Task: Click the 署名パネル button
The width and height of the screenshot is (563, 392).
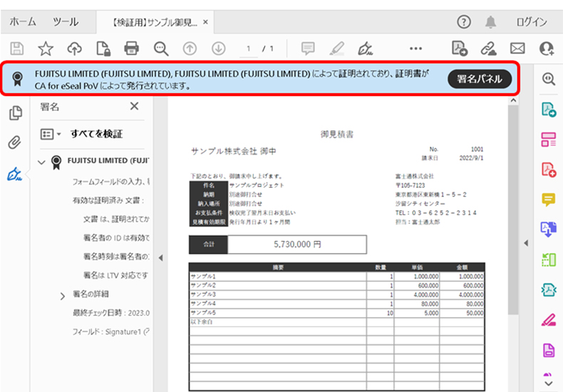Action: click(x=480, y=79)
